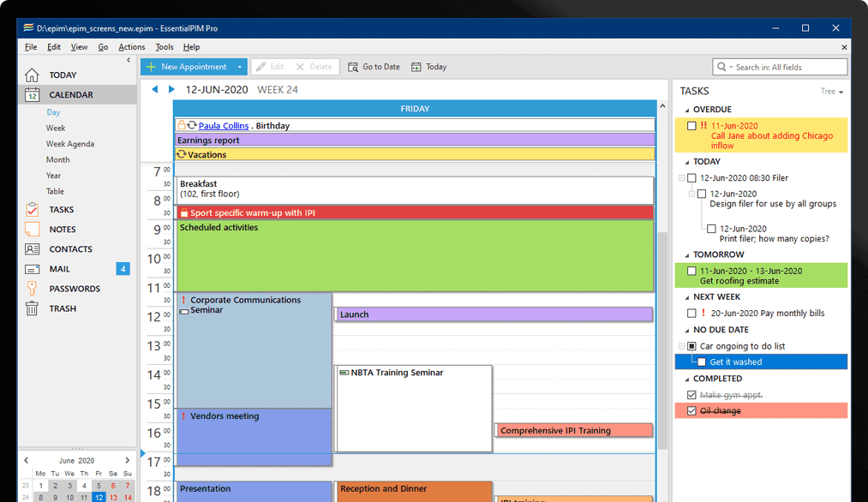
Task: Uncheck the completed Make gym appt. task
Action: [691, 394]
